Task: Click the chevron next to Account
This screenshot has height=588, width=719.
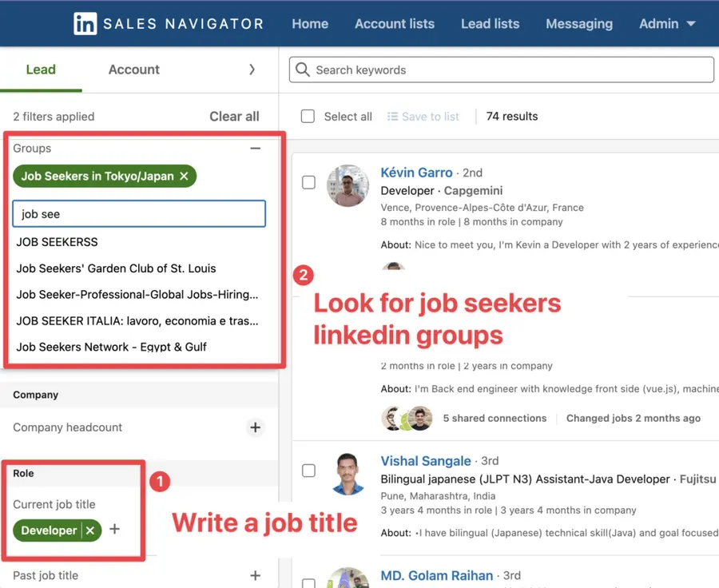Action: (252, 70)
